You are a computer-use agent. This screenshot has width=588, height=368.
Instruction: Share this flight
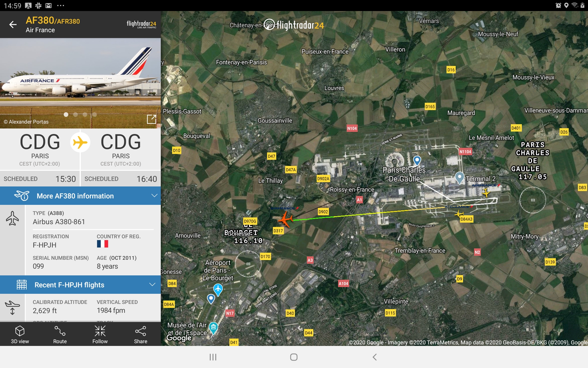point(141,335)
